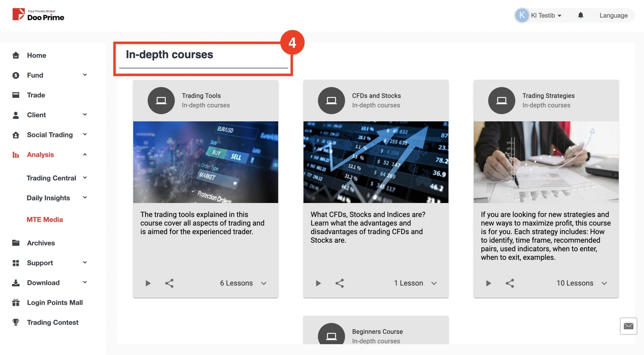Viewport: 644px width, 355px height.
Task: Expand the Support menu chevron
Action: point(85,263)
